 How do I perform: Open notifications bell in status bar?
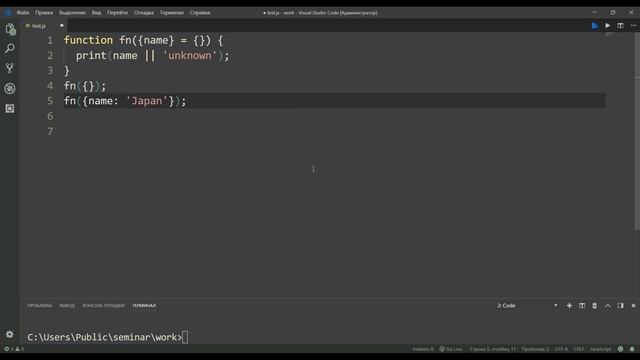[632, 349]
